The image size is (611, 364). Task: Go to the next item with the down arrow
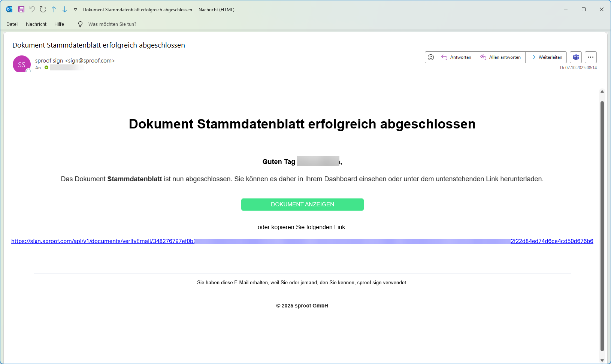(64, 9)
